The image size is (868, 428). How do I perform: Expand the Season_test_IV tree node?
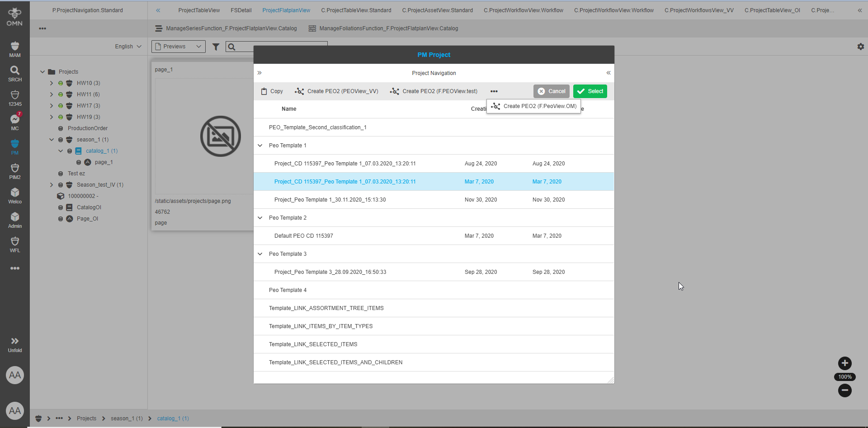(51, 184)
